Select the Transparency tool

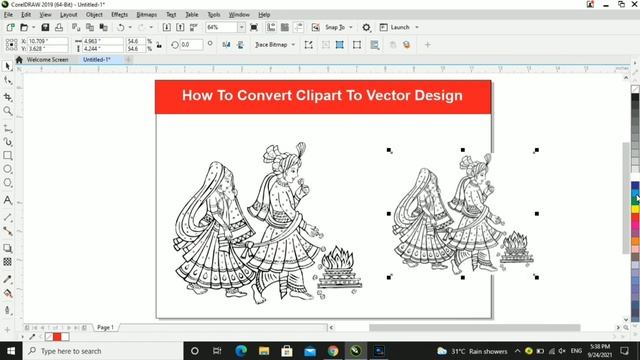click(x=7, y=262)
